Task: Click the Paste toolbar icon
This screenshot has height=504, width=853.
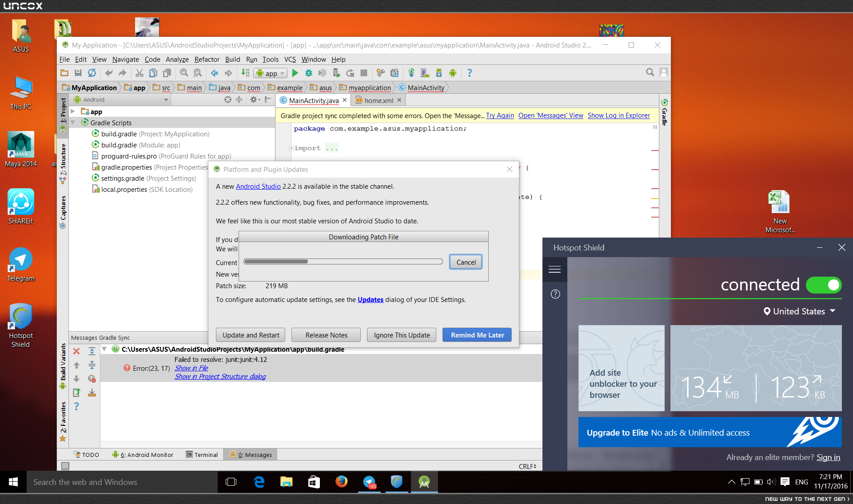Action: point(167,73)
